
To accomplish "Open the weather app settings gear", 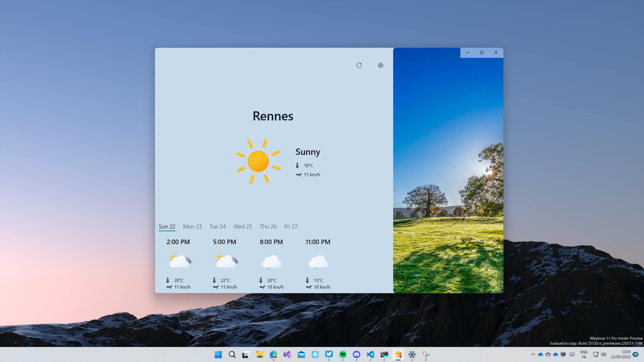I will click(380, 65).
